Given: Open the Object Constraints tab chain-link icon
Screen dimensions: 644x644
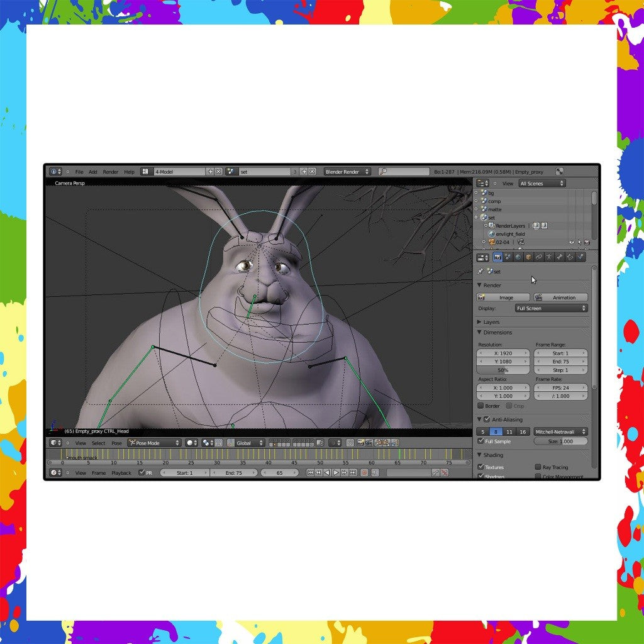Looking at the screenshot, I should 538,257.
